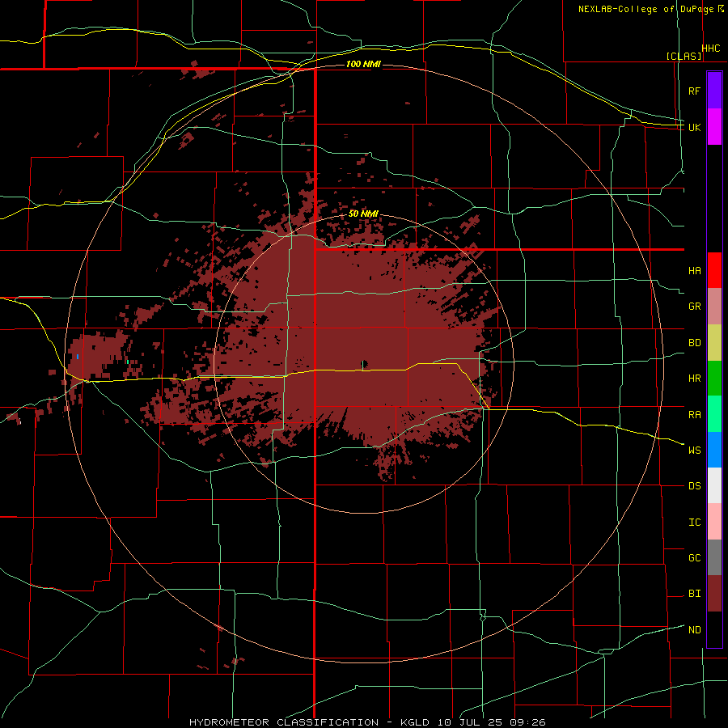728x728 pixels.
Task: Click the UK magenta color swatch
Action: (714, 127)
